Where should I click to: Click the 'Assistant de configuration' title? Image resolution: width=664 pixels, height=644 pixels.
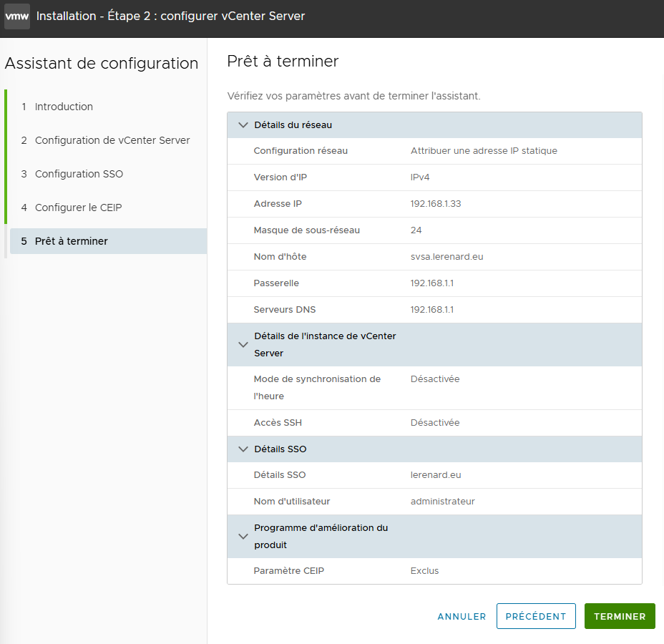coord(101,64)
